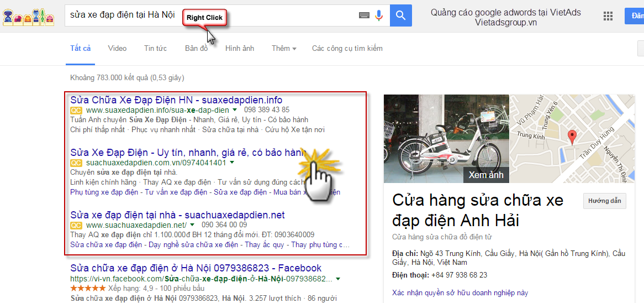Open the Bản đồ tab
This screenshot has width=644, height=303.
click(x=196, y=49)
